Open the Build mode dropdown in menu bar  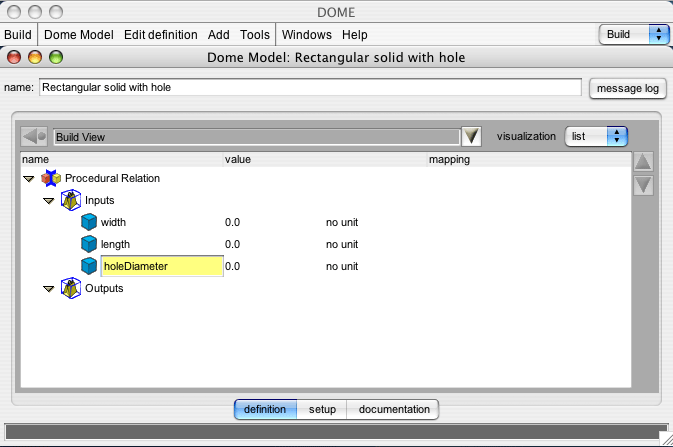[x=634, y=34]
